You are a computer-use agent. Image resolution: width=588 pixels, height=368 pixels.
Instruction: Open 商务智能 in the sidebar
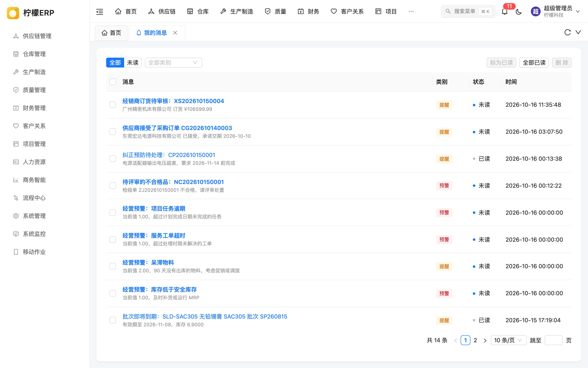coord(45,180)
